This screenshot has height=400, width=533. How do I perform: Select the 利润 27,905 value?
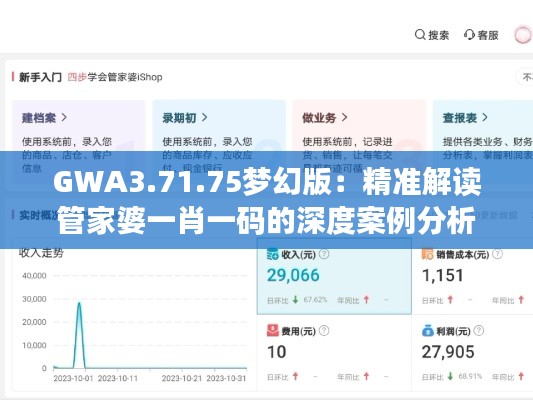pos(448,352)
